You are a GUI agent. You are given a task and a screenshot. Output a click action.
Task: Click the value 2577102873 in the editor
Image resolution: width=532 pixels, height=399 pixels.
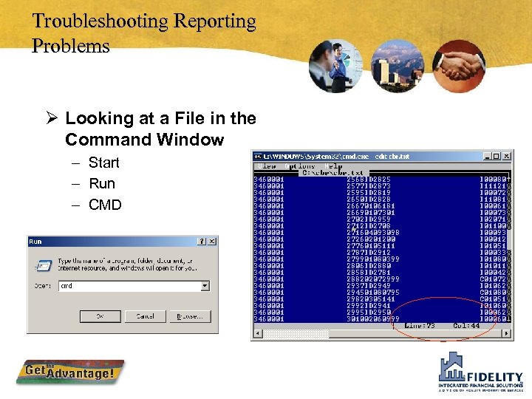point(369,186)
